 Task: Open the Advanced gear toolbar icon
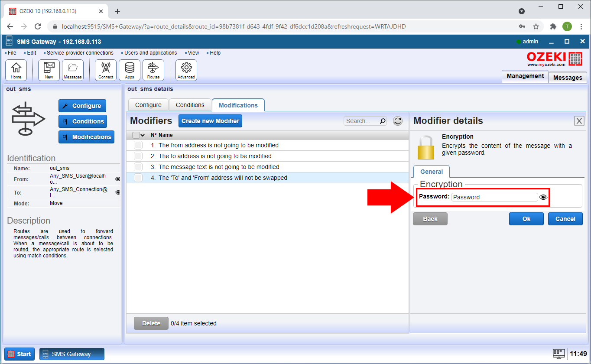186,70
